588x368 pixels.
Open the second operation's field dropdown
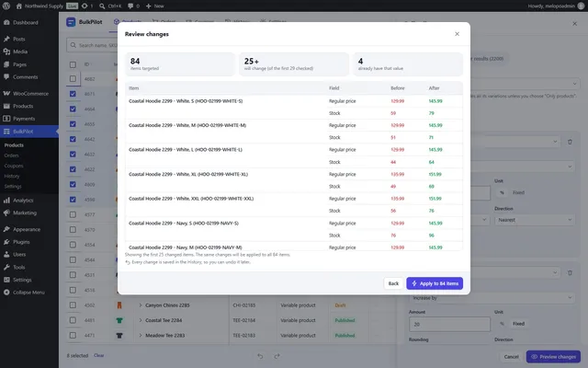click(515, 273)
